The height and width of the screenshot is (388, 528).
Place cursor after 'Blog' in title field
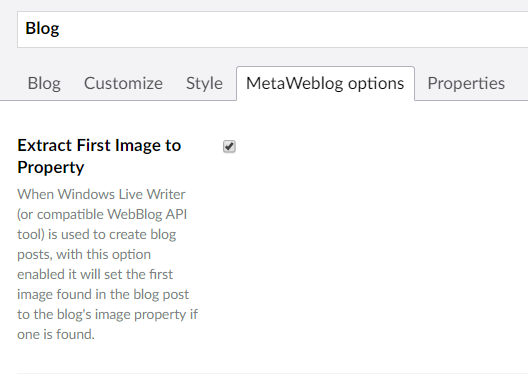(60, 28)
